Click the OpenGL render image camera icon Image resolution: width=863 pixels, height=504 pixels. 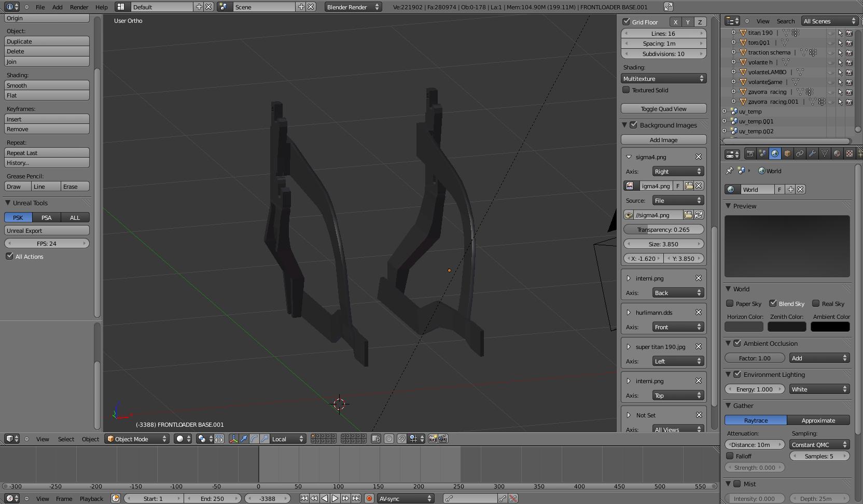pos(433,439)
